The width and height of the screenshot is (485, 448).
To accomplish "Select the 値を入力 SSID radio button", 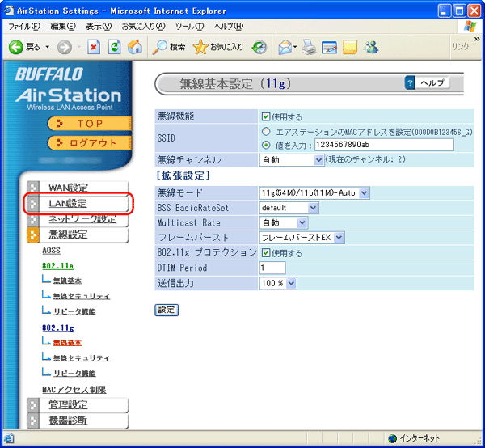I will pyautogui.click(x=266, y=146).
